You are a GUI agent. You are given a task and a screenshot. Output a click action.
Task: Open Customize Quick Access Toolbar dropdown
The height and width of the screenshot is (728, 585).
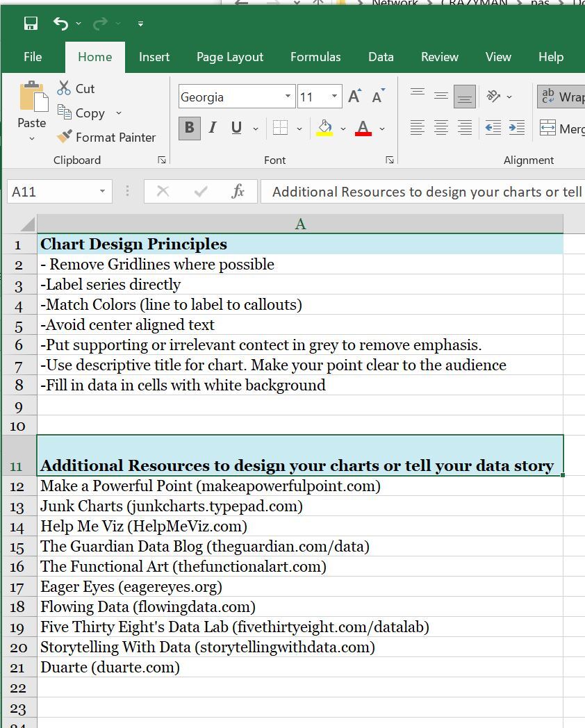tap(140, 24)
